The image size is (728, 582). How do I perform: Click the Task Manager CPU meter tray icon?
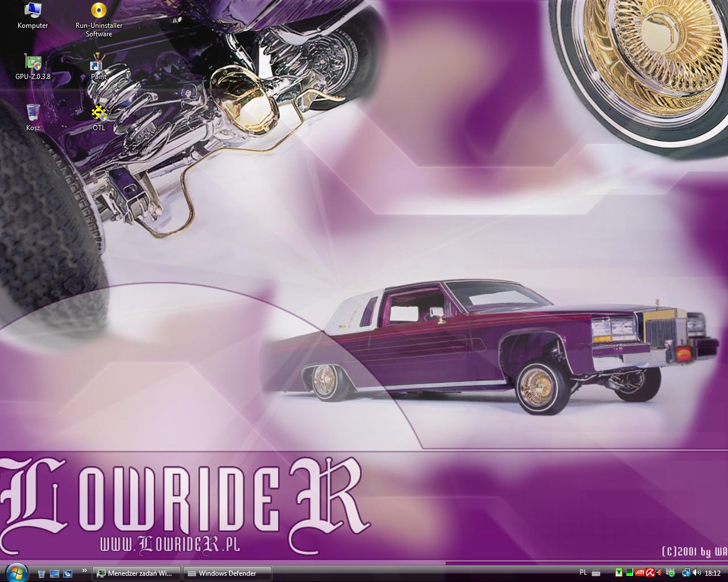click(630, 573)
